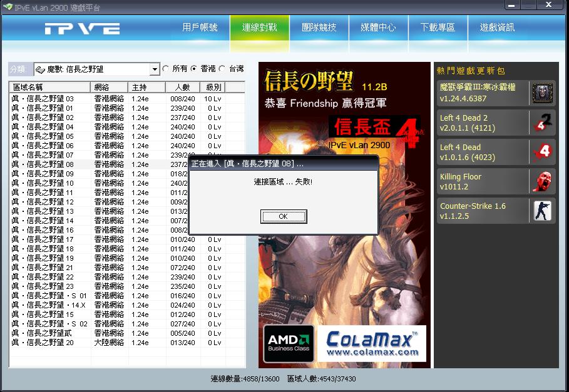569x392 pixels.
Task: Click the Warcraft III Frozen Throne update icon
Action: [x=542, y=93]
